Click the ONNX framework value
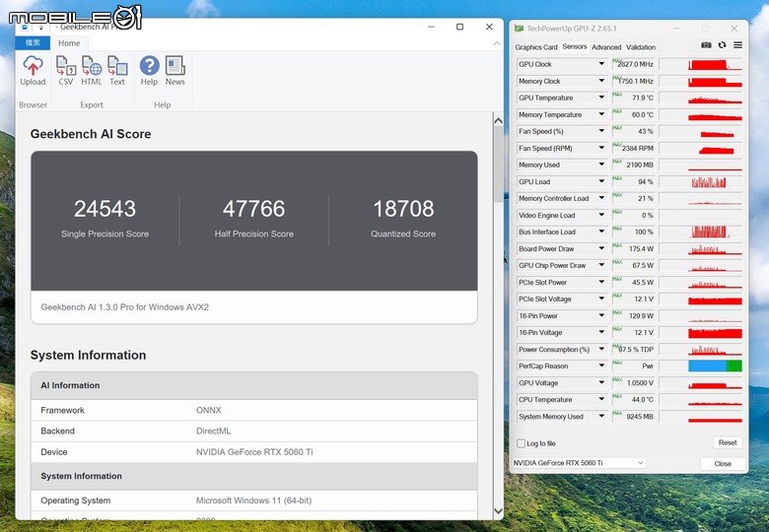The width and height of the screenshot is (769, 532). [208, 410]
